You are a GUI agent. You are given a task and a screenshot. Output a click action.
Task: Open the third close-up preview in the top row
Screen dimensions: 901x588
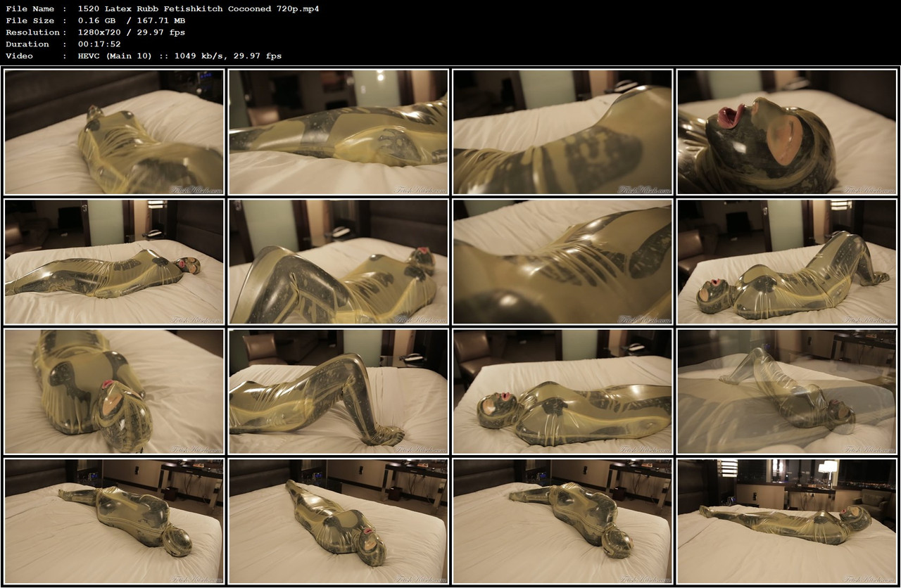point(563,132)
